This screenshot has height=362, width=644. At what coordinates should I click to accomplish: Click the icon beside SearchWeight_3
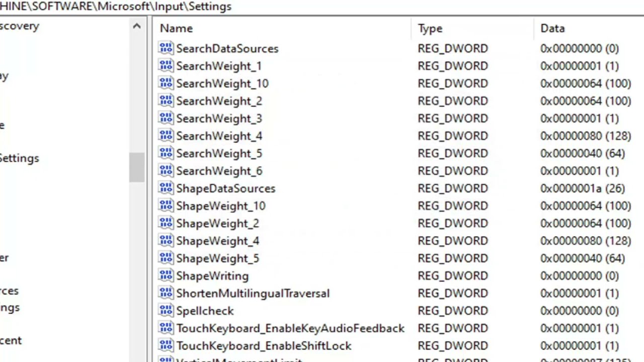pos(166,118)
